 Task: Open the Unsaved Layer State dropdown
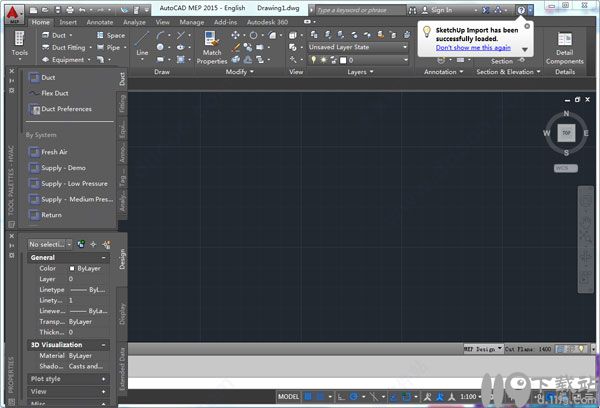pyautogui.click(x=358, y=47)
